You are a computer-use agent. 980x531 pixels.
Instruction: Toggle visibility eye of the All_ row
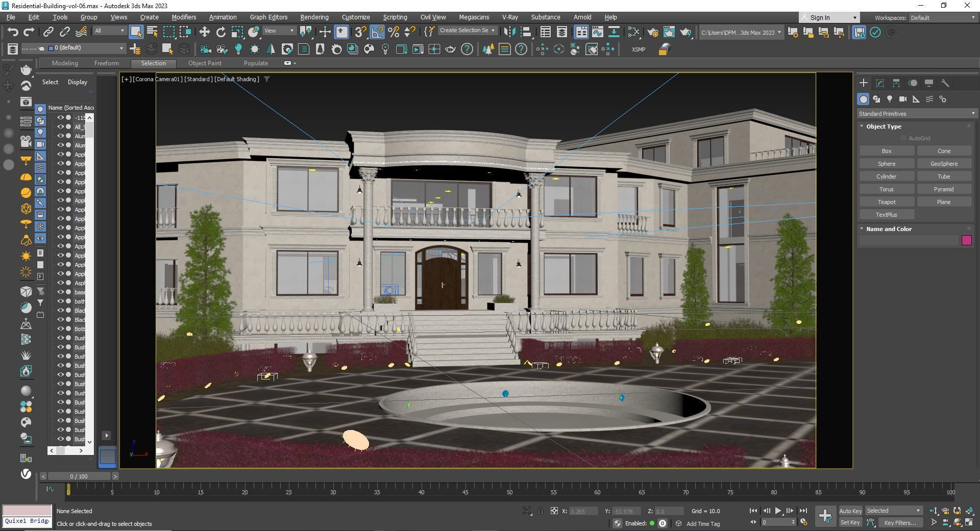(x=60, y=127)
